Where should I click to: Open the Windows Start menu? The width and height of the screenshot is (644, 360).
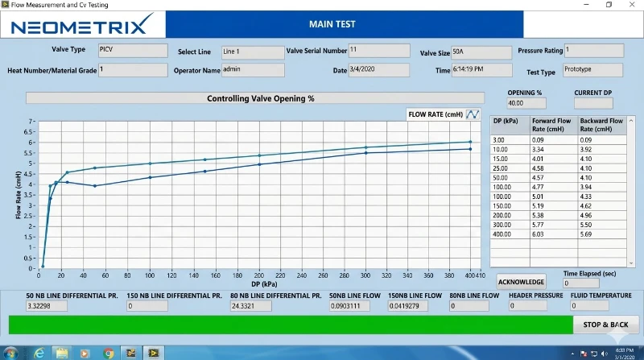10,353
